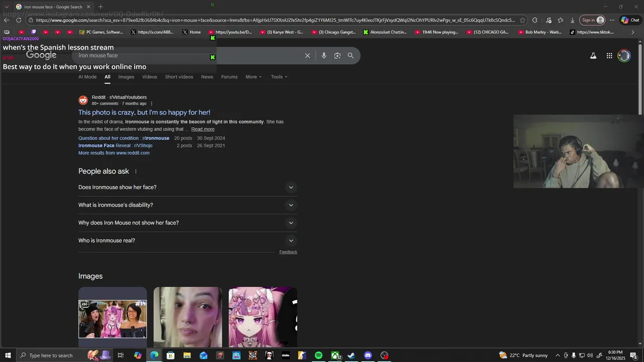Open the Google account profile avatar
644x362 pixels.
point(624,56)
